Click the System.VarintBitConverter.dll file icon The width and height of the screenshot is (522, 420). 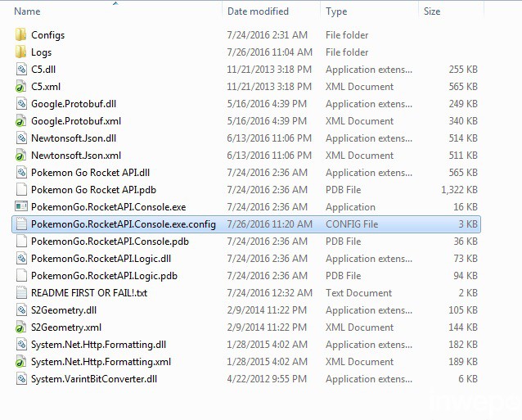(x=21, y=379)
